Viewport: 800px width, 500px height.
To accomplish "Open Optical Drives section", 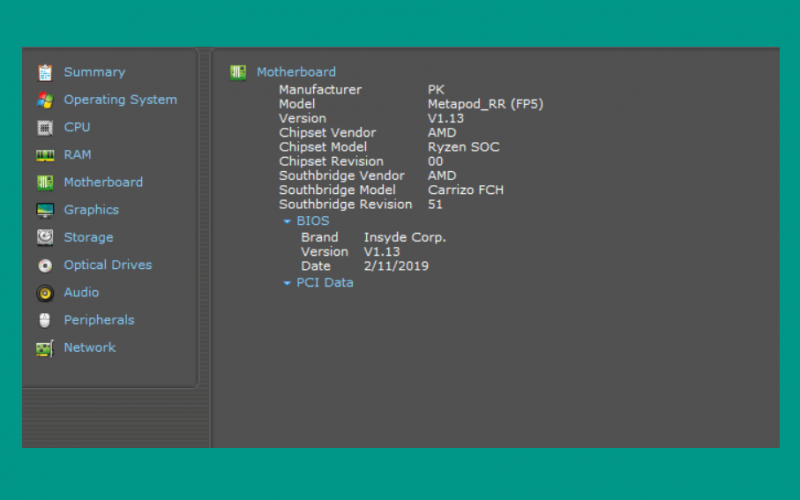I will click(x=108, y=265).
